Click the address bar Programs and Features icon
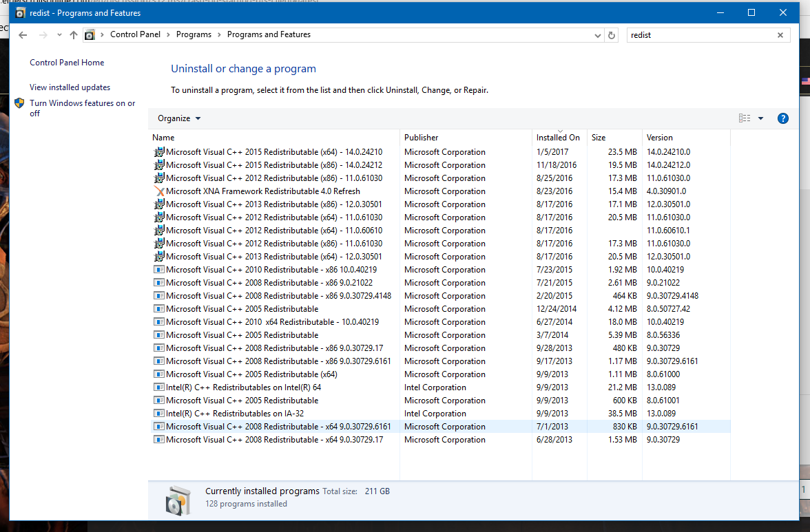 (90, 35)
